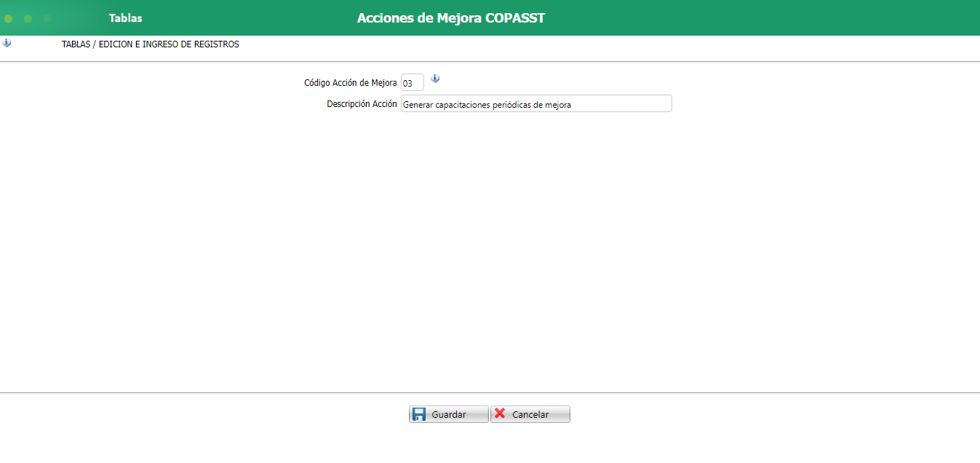Click the green title bar
The width and height of the screenshot is (980, 463).
tap(655, 17)
